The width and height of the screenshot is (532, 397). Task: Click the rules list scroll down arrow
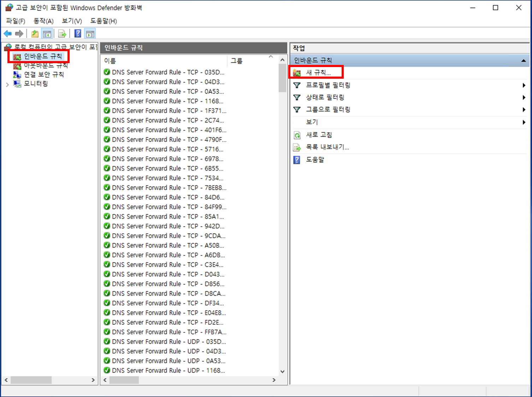tap(282, 371)
